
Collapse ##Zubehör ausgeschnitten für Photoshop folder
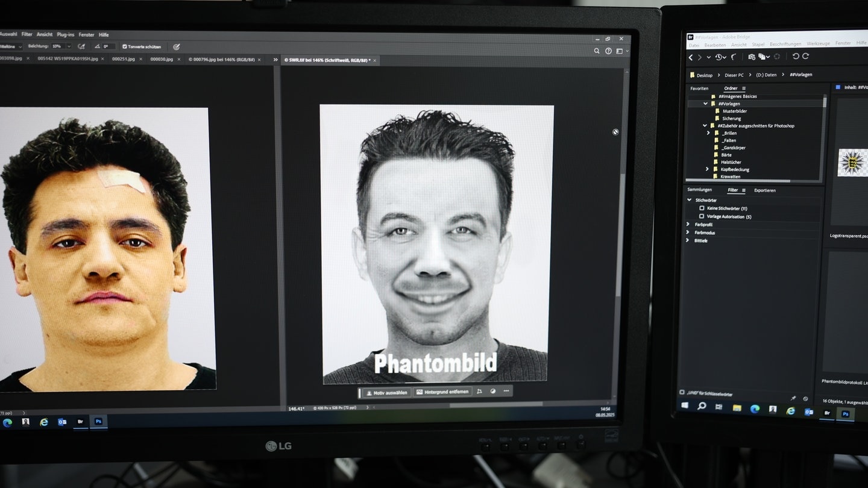(x=705, y=126)
